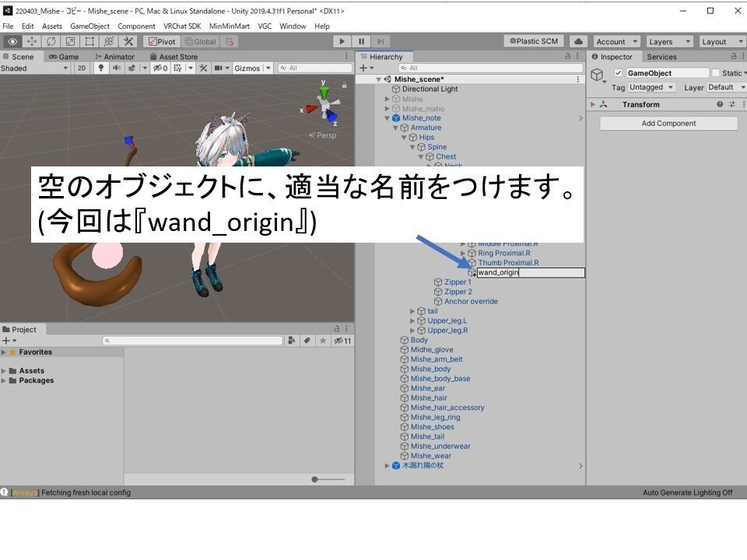Click the Hierarchy create plus button

coord(366,68)
